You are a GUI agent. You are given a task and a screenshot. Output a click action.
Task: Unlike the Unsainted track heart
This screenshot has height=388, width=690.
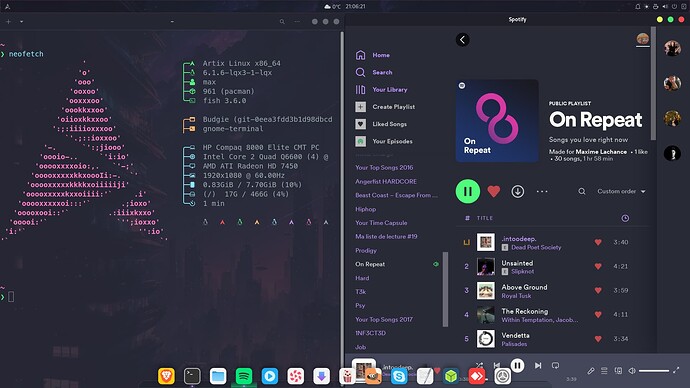coord(598,266)
